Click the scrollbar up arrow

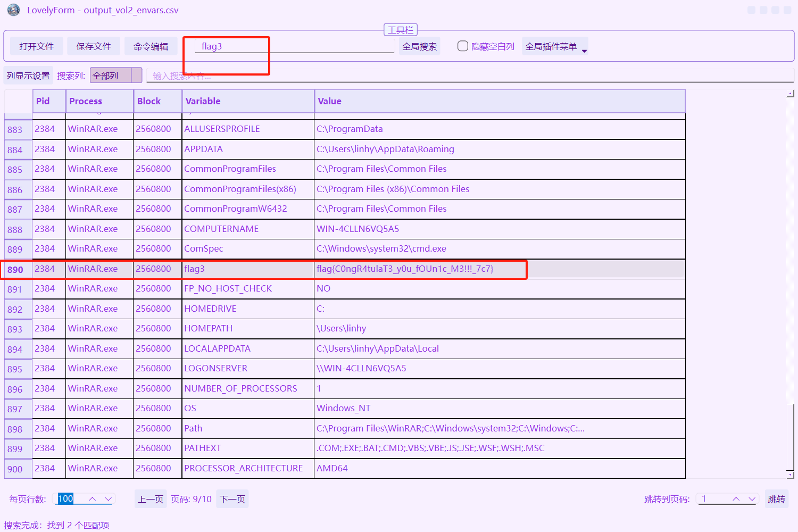click(x=791, y=94)
